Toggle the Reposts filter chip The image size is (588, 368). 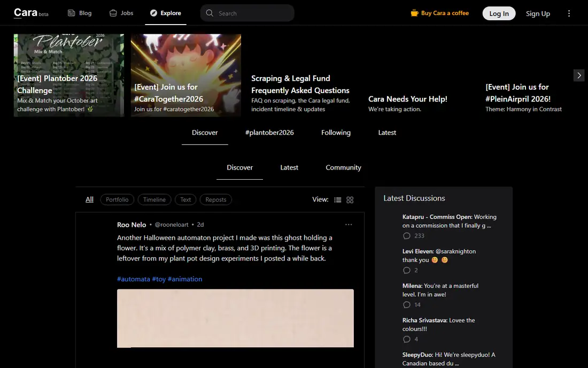pos(215,200)
